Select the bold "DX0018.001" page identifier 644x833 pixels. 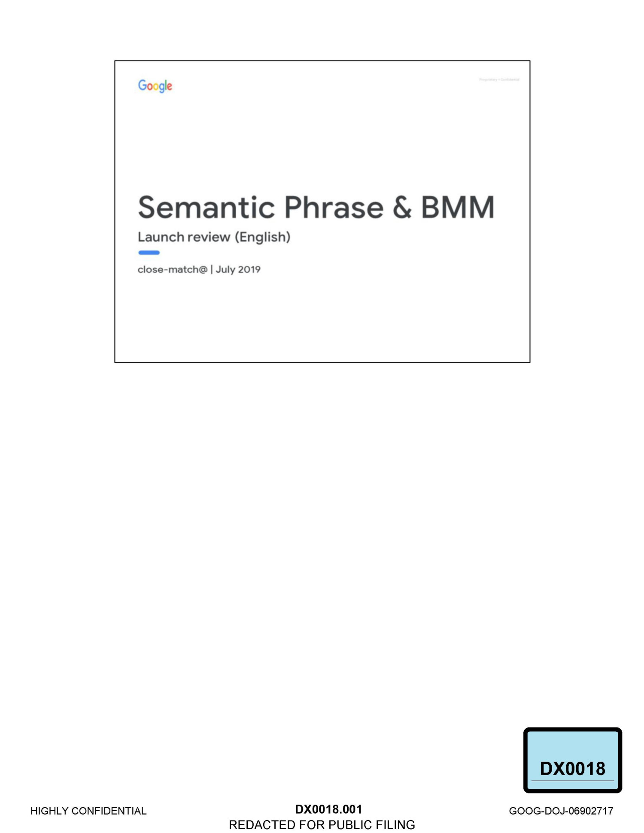[x=328, y=809]
